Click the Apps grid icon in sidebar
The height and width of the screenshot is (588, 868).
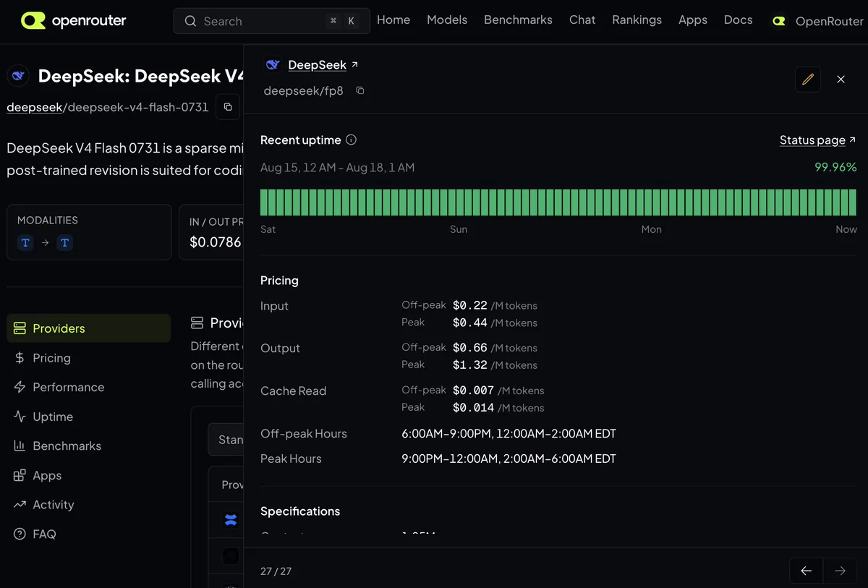tap(20, 475)
